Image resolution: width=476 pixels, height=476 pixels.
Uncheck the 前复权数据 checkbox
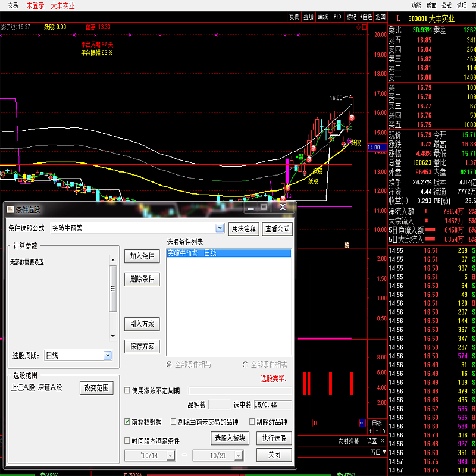coord(127,422)
